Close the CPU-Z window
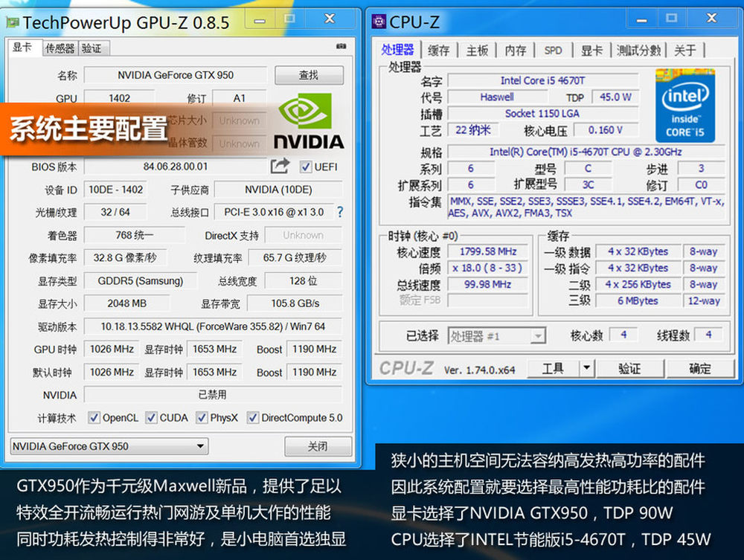The height and width of the screenshot is (560, 744). (712, 19)
